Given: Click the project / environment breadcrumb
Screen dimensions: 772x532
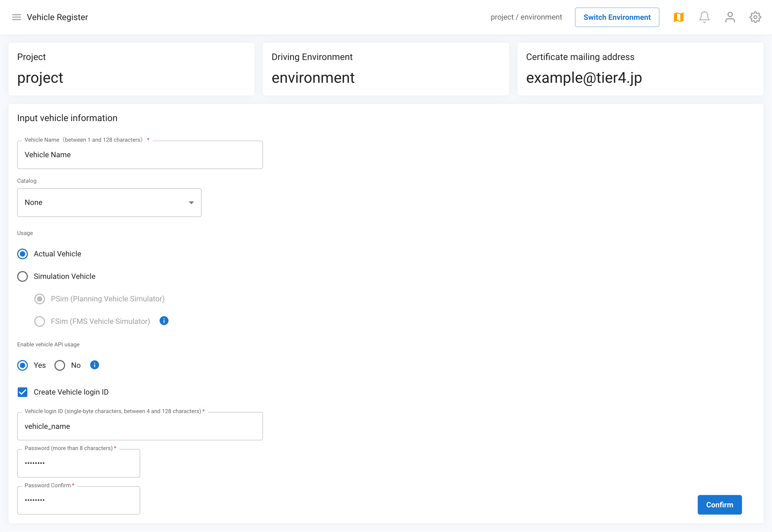Looking at the screenshot, I should click(526, 17).
